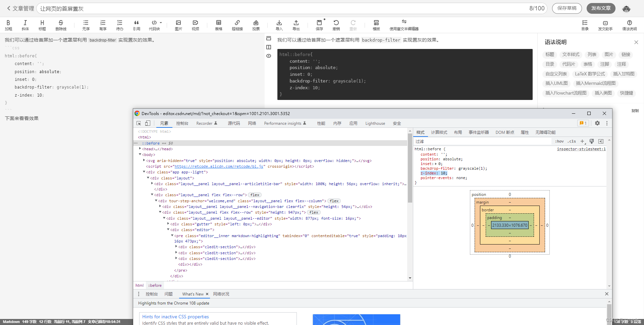Toggle rendering emulation brush icon in Styles

point(592,141)
